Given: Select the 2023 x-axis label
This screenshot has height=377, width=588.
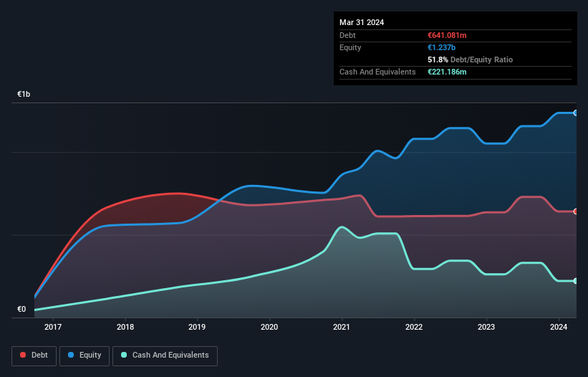Looking at the screenshot, I should coord(486,327).
